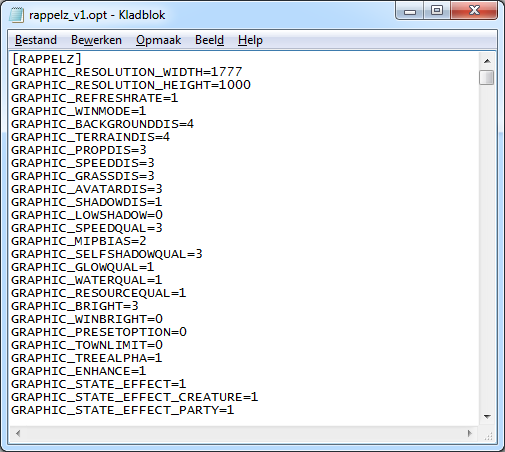Click the Notepad document icon in title bar

click(16, 15)
